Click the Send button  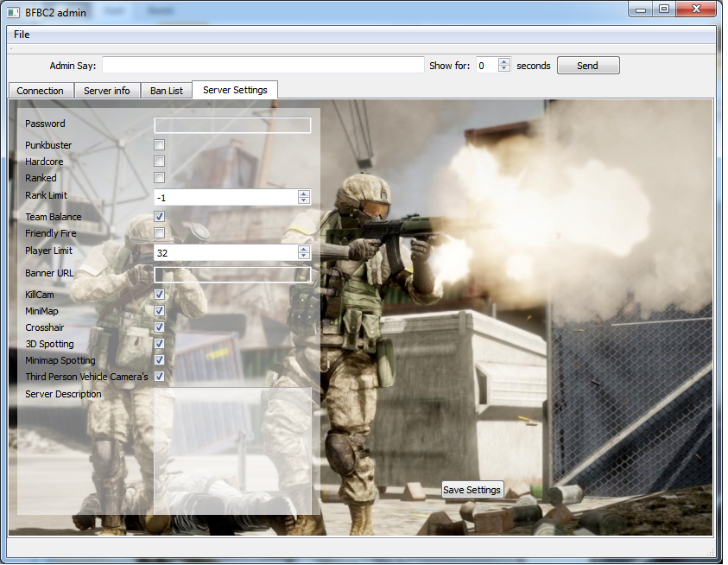tap(587, 66)
